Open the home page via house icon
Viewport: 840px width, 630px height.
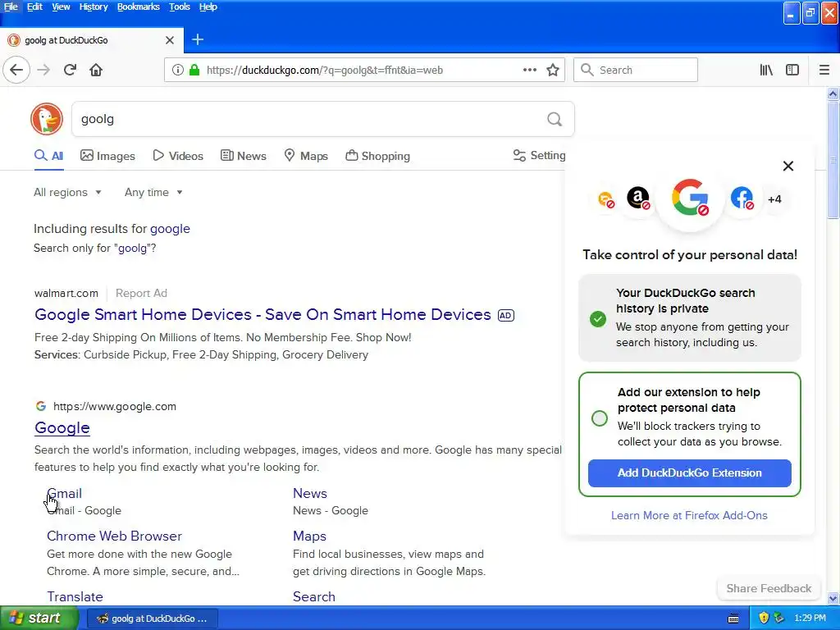pos(96,71)
